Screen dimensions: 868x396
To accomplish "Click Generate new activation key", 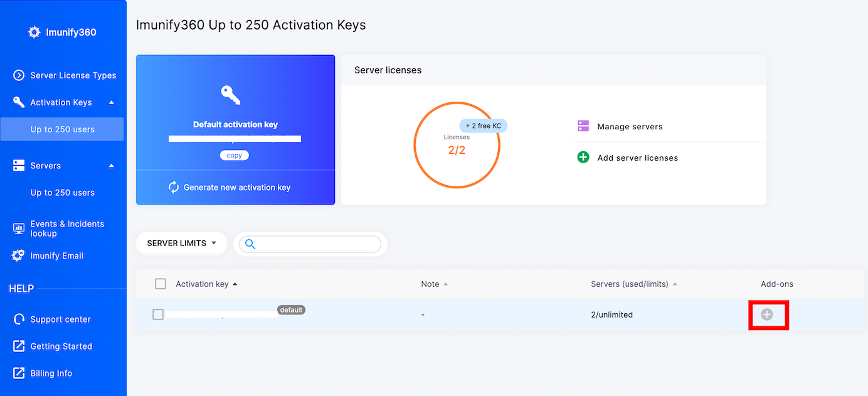I will pos(235,186).
